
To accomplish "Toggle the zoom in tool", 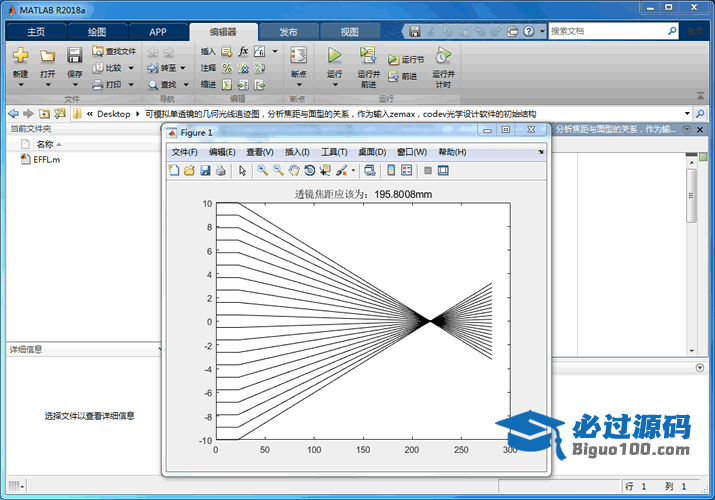I will tap(263, 170).
